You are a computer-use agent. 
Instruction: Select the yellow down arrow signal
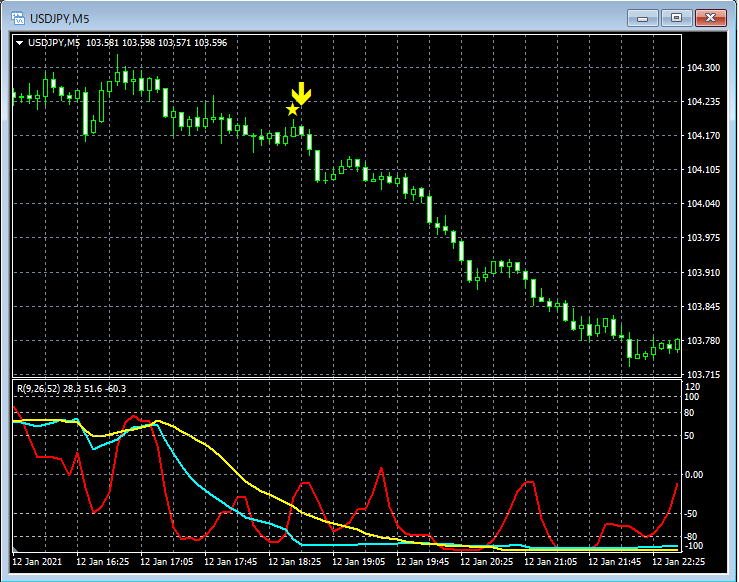pyautogui.click(x=302, y=93)
